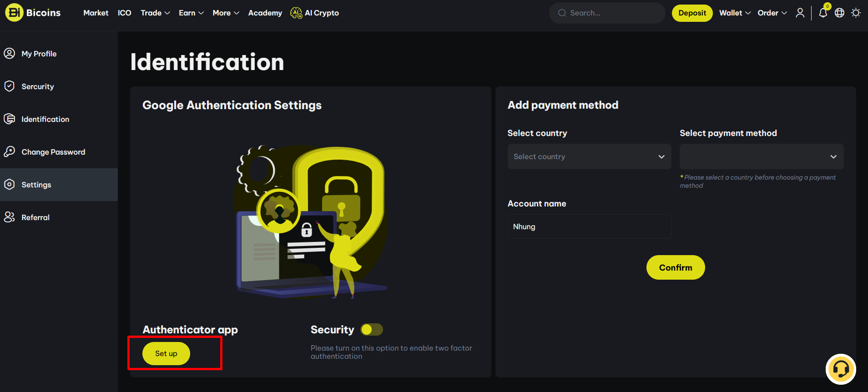Click the Bicoins logo icon

click(x=14, y=13)
